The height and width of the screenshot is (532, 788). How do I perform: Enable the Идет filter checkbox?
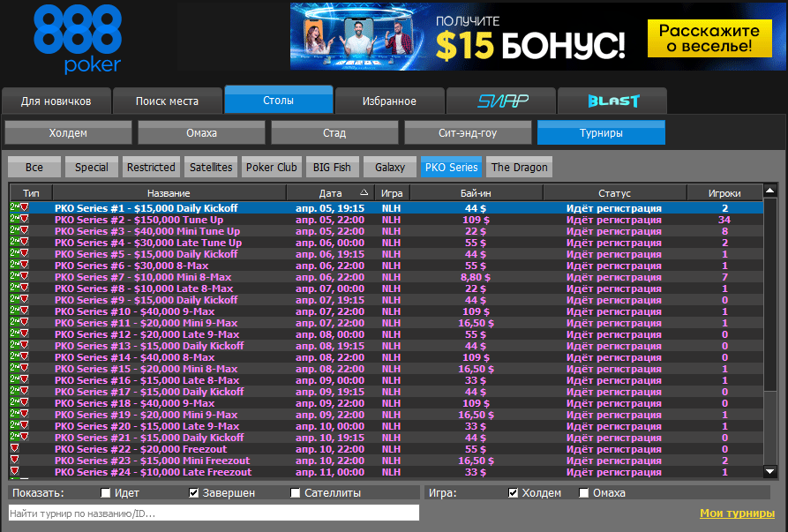(106, 493)
